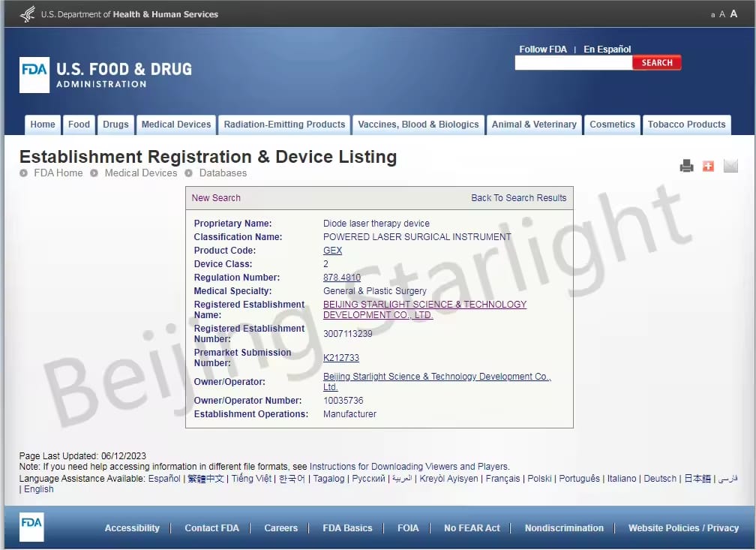Click into the site search field
The height and width of the screenshot is (550, 756).
tap(573, 63)
